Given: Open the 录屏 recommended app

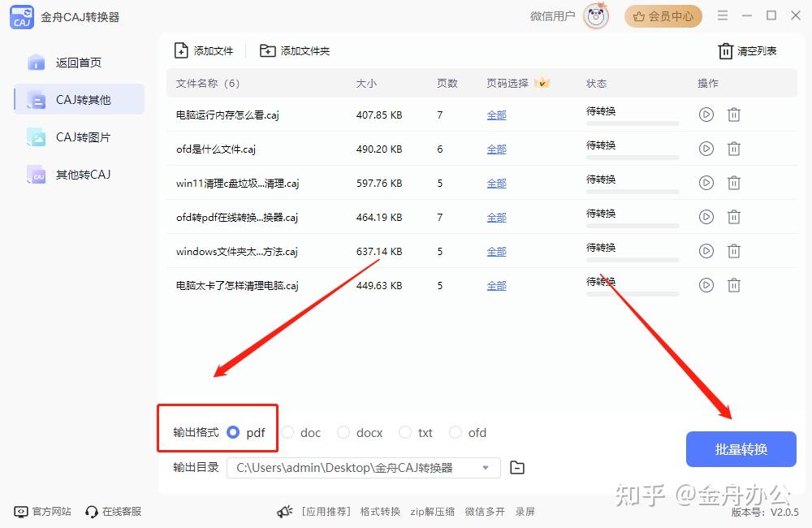Looking at the screenshot, I should coord(525,512).
